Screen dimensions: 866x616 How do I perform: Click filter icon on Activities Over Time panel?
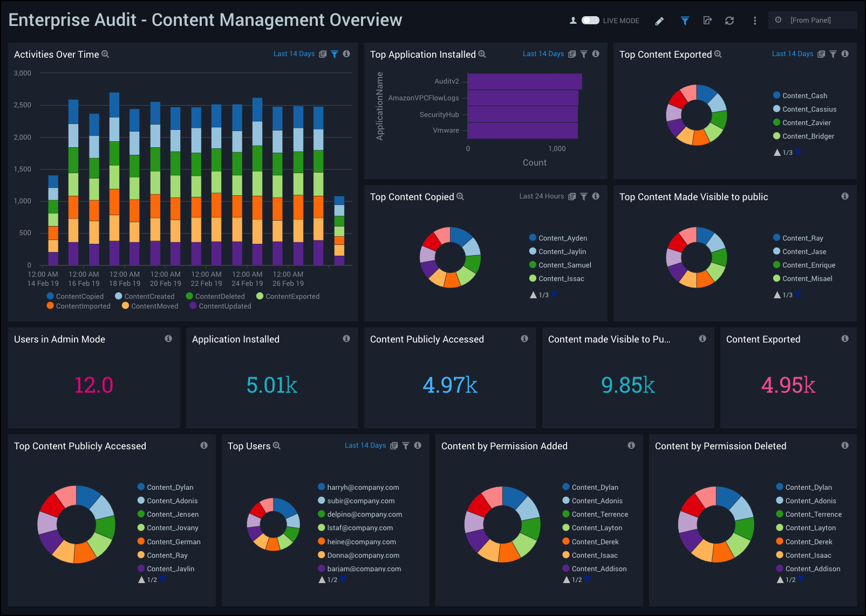tap(335, 54)
